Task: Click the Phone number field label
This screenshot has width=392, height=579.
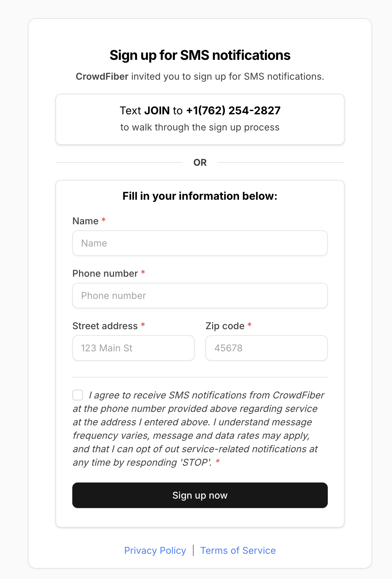Action: 106,273
